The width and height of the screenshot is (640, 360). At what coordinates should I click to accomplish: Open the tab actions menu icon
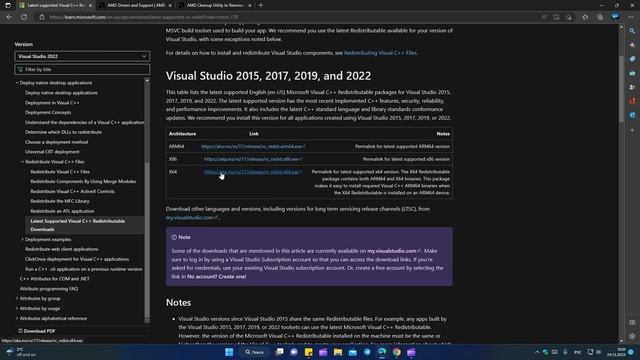8,5
